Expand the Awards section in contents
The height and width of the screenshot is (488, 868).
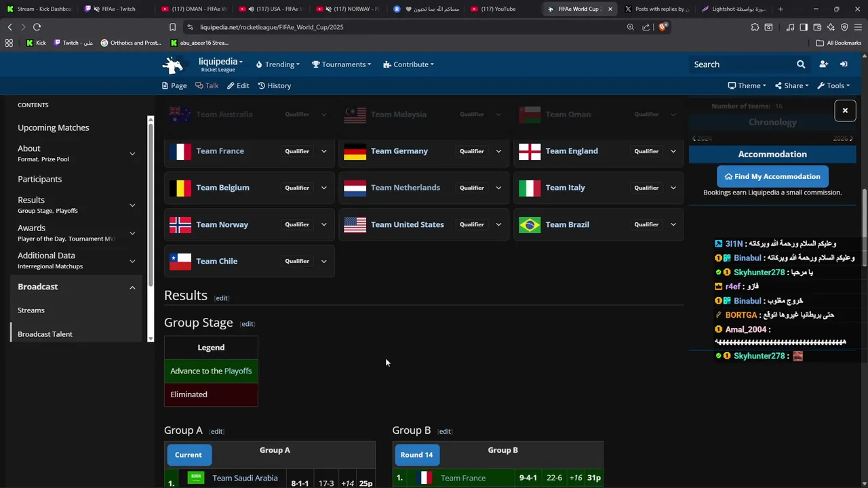coord(132,233)
